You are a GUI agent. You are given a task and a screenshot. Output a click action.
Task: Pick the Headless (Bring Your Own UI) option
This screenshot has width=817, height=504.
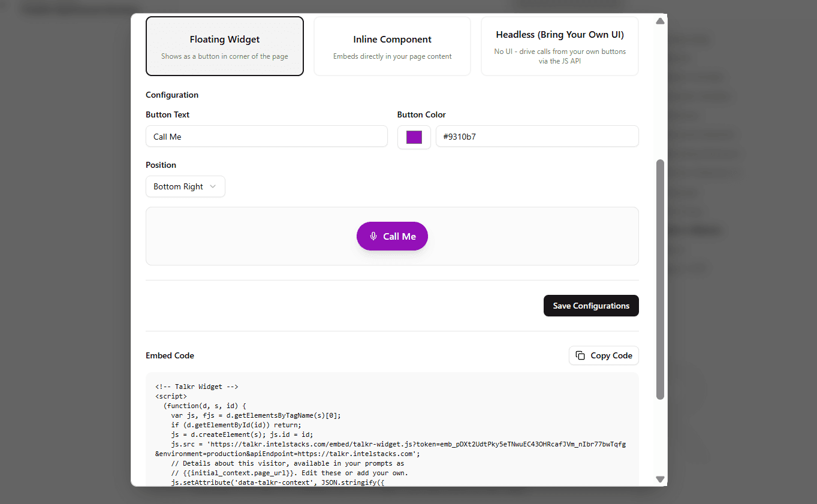pyautogui.click(x=560, y=46)
